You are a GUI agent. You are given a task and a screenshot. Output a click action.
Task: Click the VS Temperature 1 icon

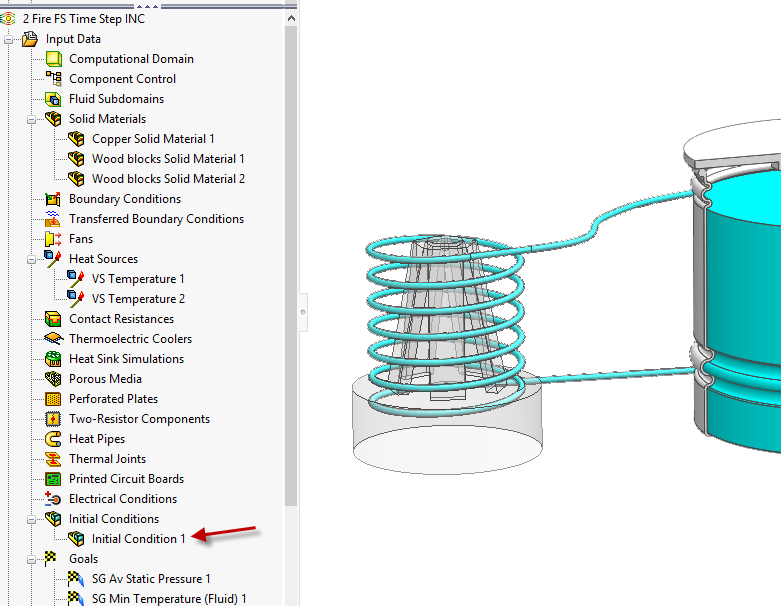[x=76, y=278]
